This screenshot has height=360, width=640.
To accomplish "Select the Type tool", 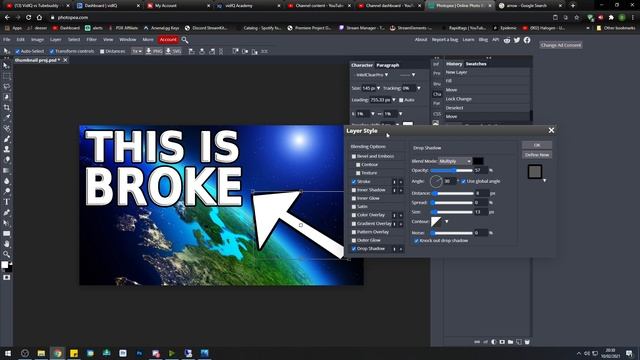I will [6, 202].
